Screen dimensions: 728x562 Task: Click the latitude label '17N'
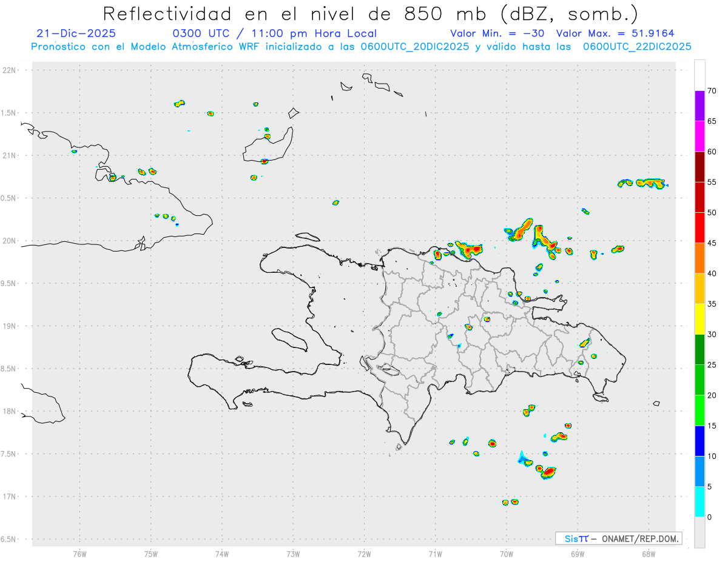click(10, 497)
